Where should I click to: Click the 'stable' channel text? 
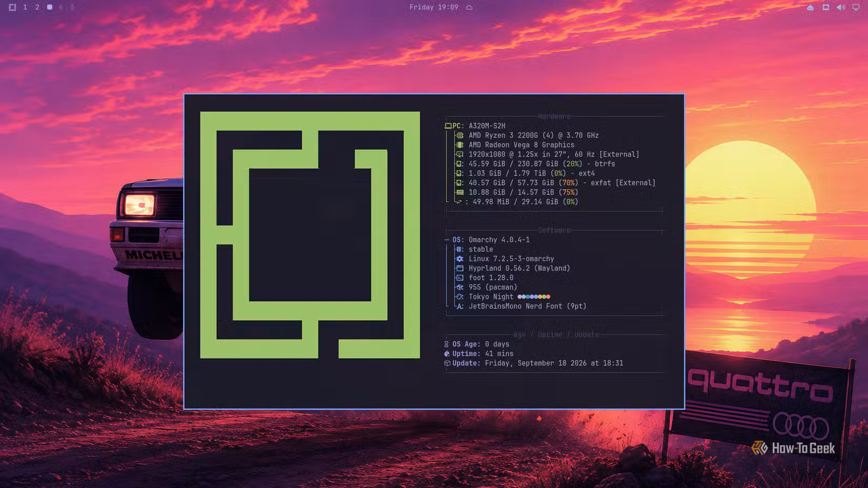pyautogui.click(x=481, y=249)
